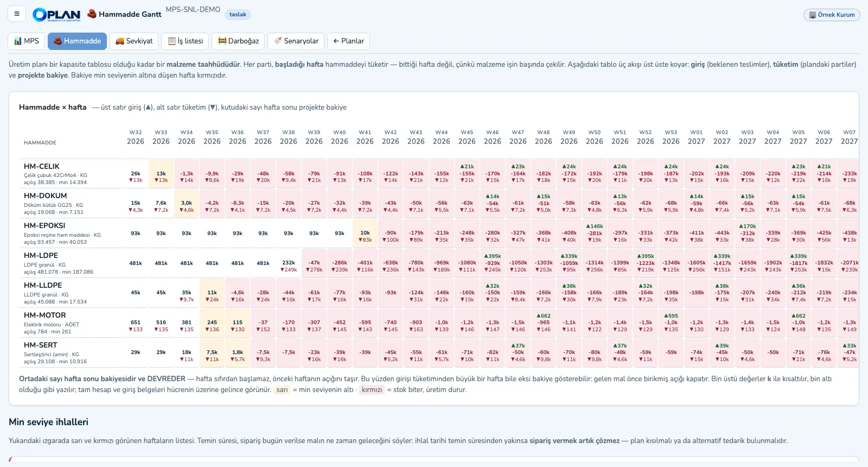Click the kırmızı legend chip
This screenshot has width=868, height=467.
(x=372, y=390)
